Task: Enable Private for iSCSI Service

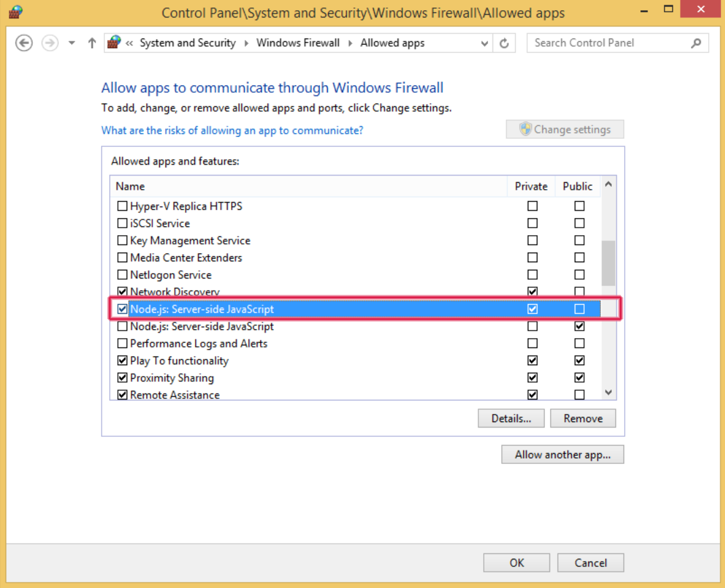Action: (x=533, y=223)
